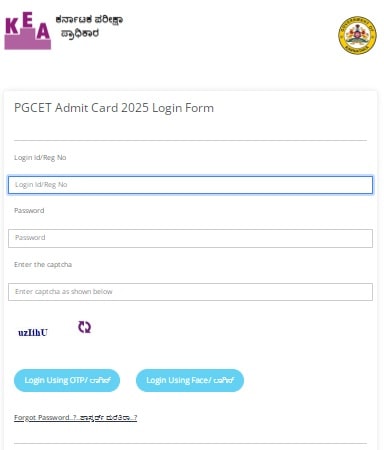This screenshot has width=384, height=450.
Task: Click the Login Using Face button
Action: 190,380
